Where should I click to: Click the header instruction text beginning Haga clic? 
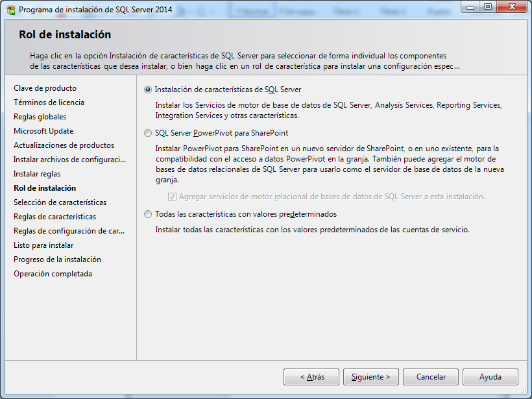[245, 61]
